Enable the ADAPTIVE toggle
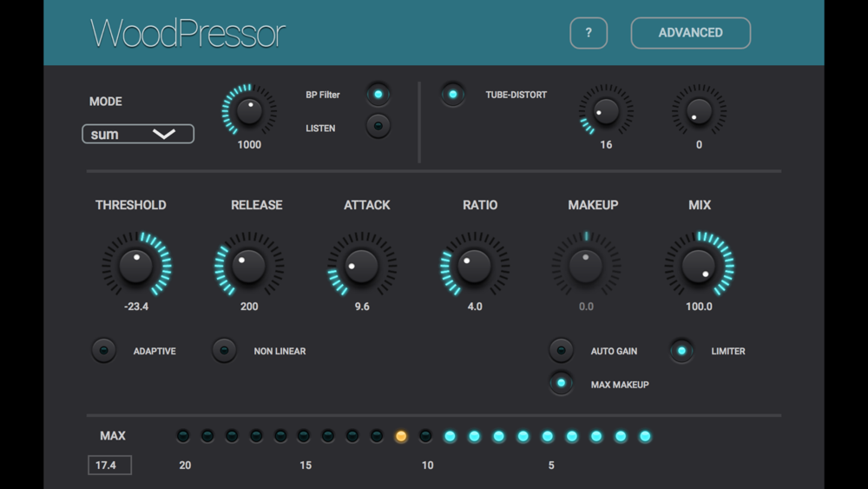 pyautogui.click(x=103, y=351)
